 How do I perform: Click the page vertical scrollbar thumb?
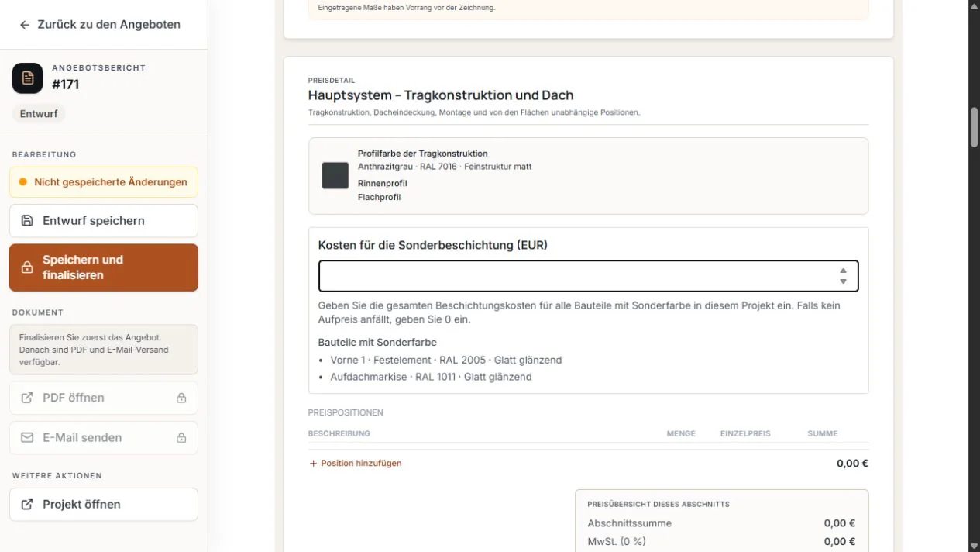[x=975, y=126]
